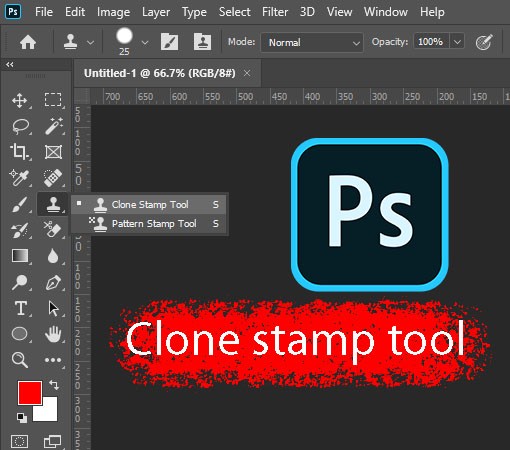The height and width of the screenshot is (450, 510).
Task: Click the red foreground color swatch
Action: tap(30, 393)
